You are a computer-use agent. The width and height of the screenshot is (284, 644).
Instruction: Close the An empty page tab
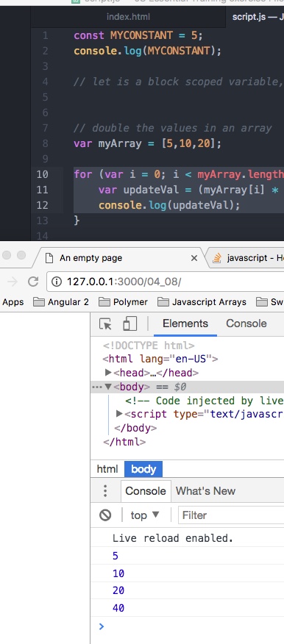click(194, 258)
